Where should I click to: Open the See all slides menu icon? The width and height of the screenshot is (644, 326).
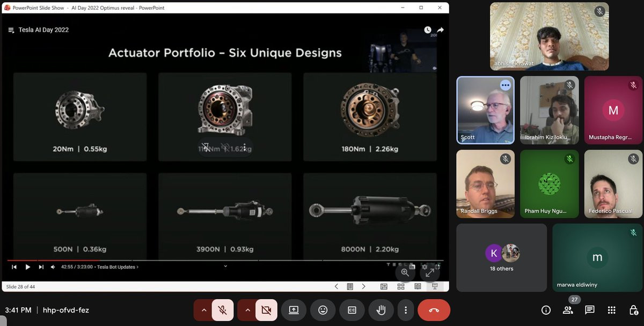pyautogui.click(x=350, y=287)
